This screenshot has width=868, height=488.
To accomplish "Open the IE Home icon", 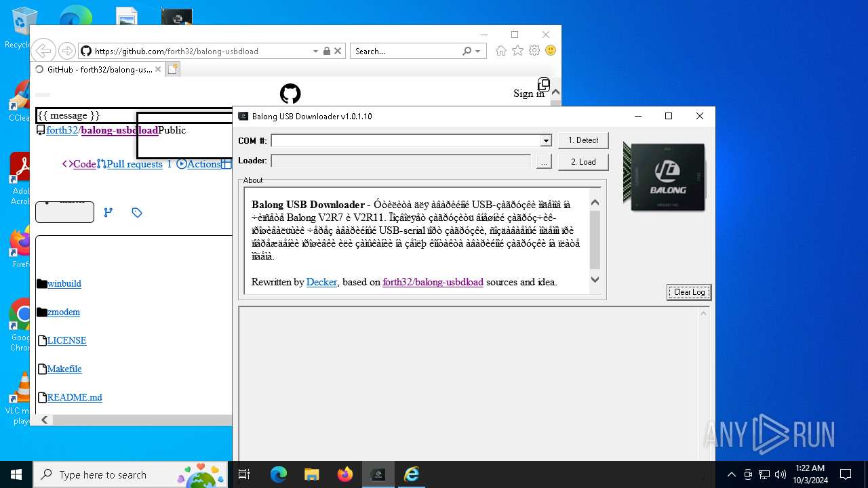I will [x=501, y=51].
